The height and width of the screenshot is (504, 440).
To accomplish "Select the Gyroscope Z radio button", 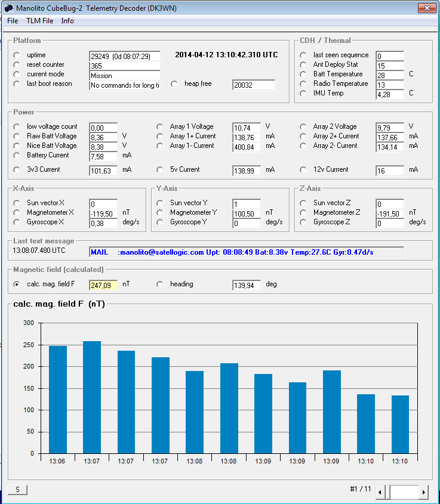I will point(303,222).
